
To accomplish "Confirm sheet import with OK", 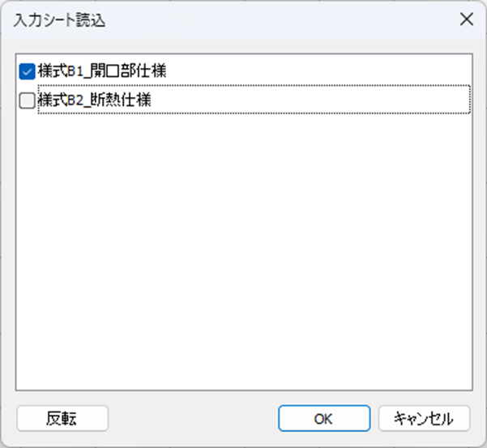I will pyautogui.click(x=324, y=418).
